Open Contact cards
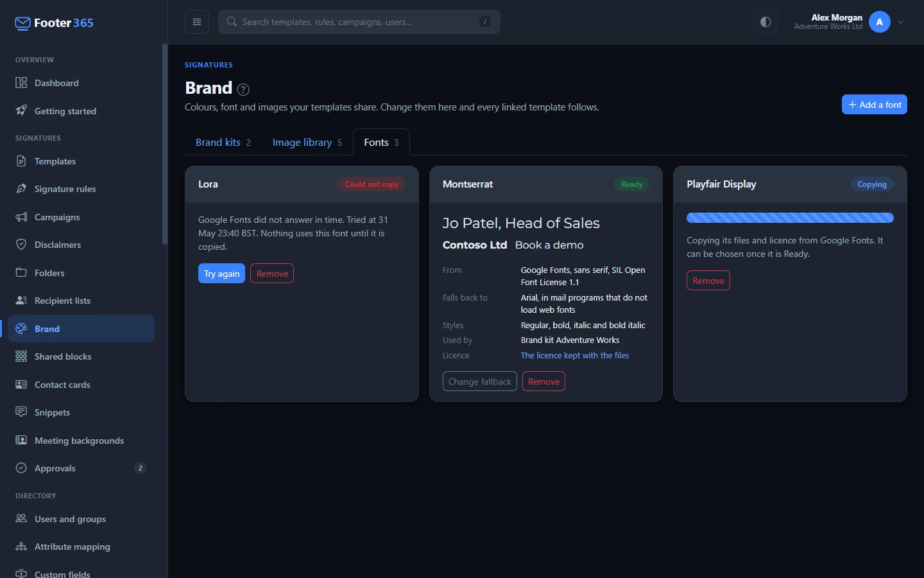Image resolution: width=924 pixels, height=578 pixels. [x=81, y=385]
